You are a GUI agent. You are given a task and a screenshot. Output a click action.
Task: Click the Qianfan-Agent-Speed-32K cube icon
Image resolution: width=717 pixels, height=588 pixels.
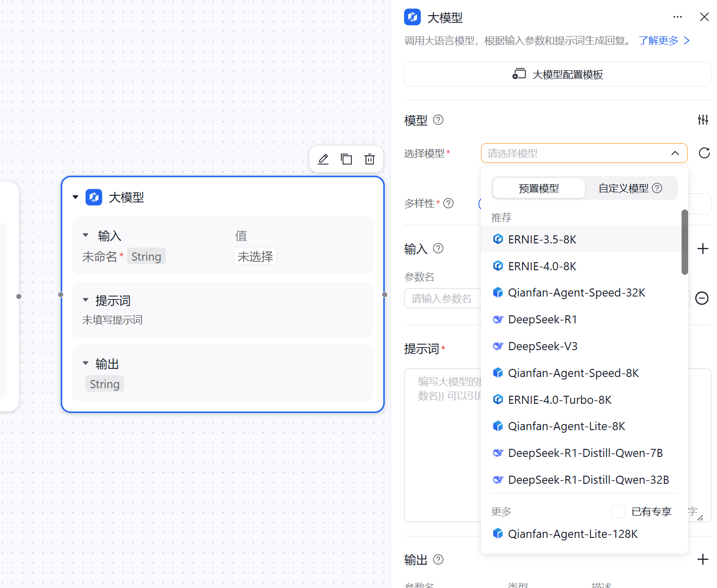pyautogui.click(x=498, y=292)
